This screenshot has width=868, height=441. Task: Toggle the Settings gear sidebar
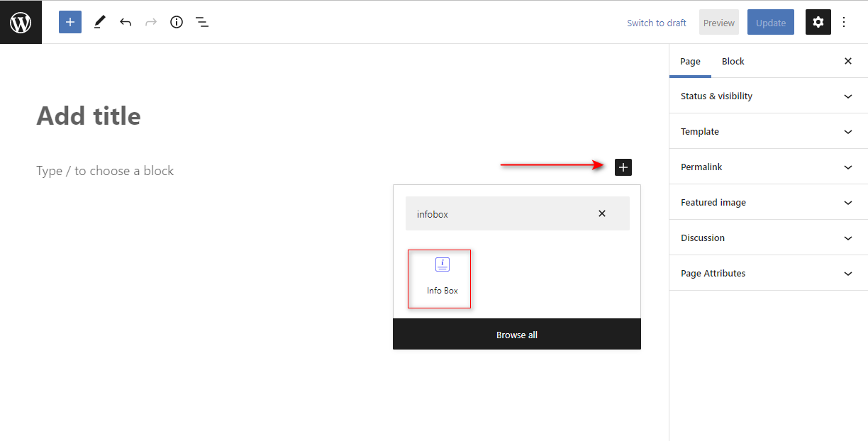(818, 22)
